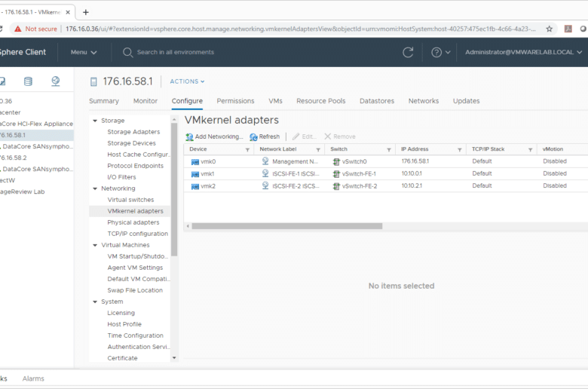Switch to the Updates tab

click(466, 101)
